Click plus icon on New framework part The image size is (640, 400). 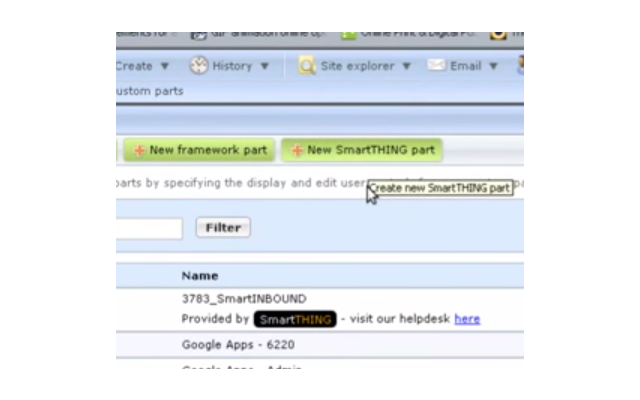tap(139, 150)
